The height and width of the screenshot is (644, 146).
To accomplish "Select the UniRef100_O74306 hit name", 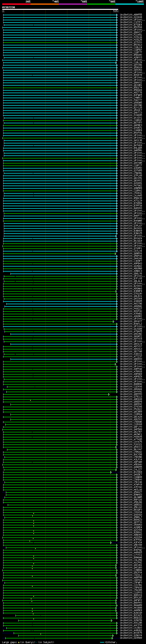I will click(x=131, y=407).
